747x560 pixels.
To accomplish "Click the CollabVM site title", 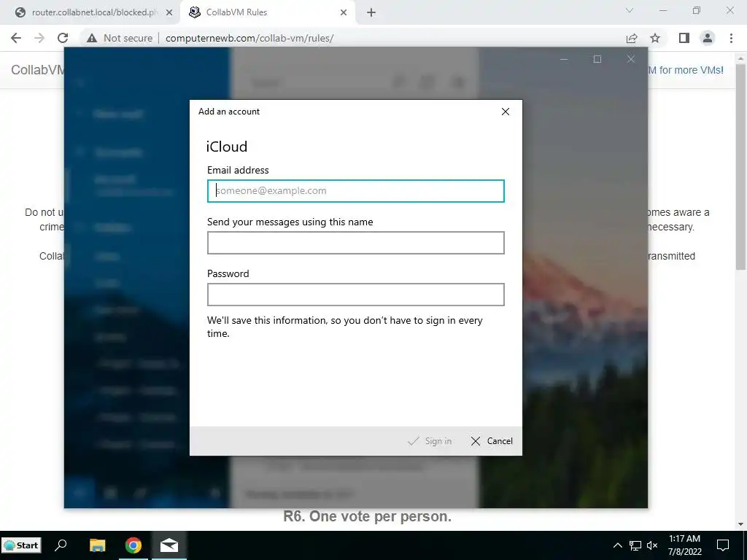I will [x=37, y=70].
